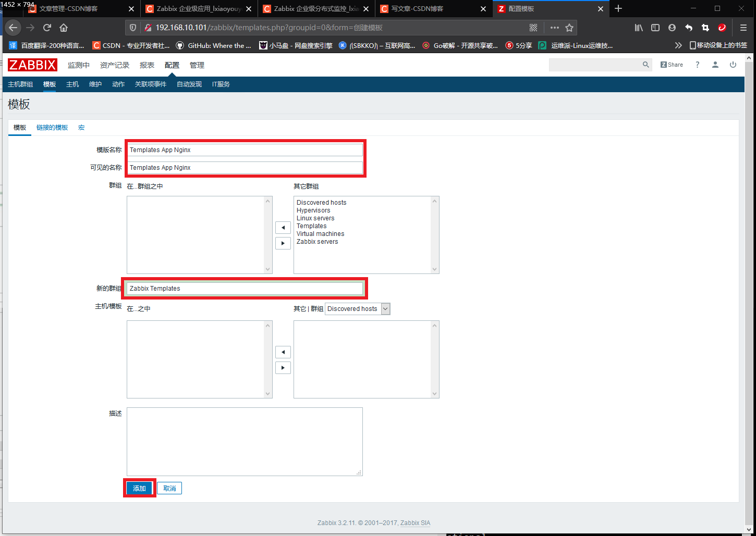Click the crop screenshot toolbar icon
The height and width of the screenshot is (536, 756).
point(705,28)
